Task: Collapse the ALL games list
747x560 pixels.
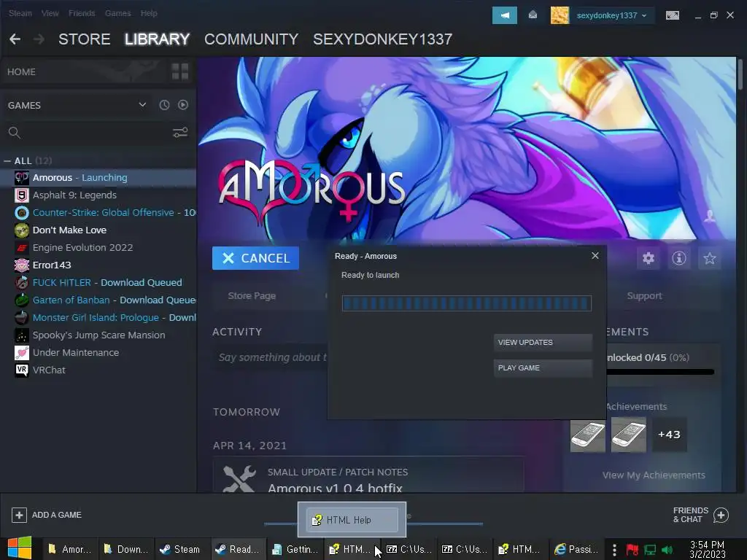Action: tap(7, 161)
